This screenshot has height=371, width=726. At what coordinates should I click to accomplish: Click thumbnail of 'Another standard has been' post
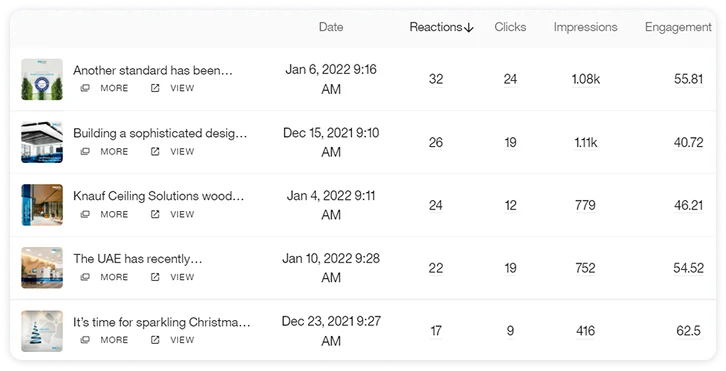coord(42,79)
